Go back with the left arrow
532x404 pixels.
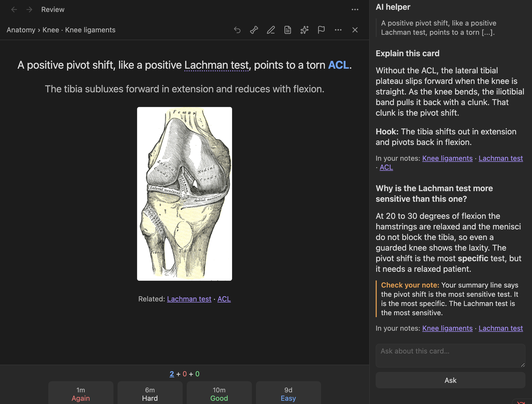(x=14, y=10)
